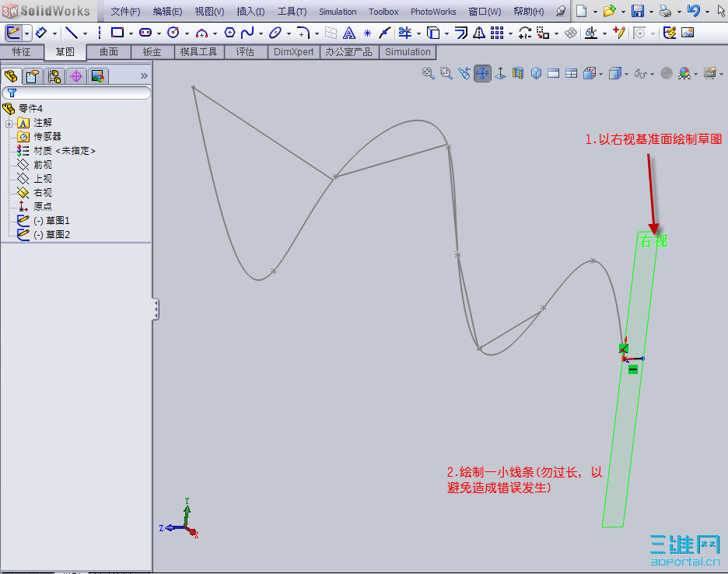Click the Normal To view icon
Viewport: 728px width, 574px height.
click(500, 73)
